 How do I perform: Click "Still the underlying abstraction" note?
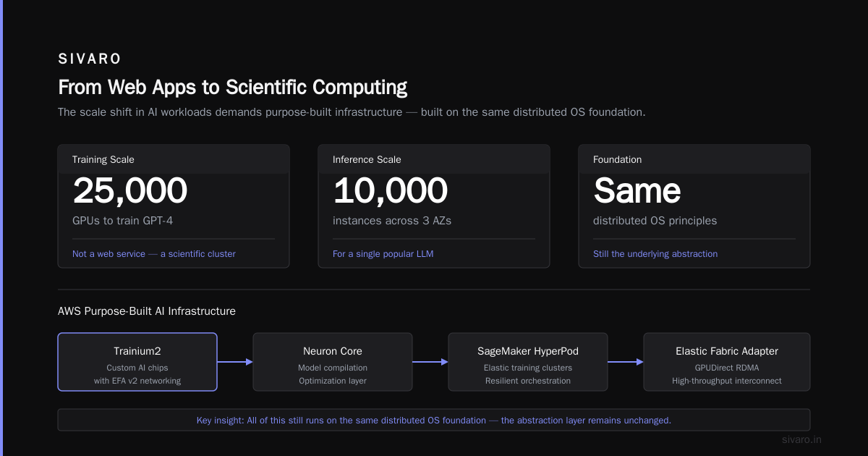point(655,254)
